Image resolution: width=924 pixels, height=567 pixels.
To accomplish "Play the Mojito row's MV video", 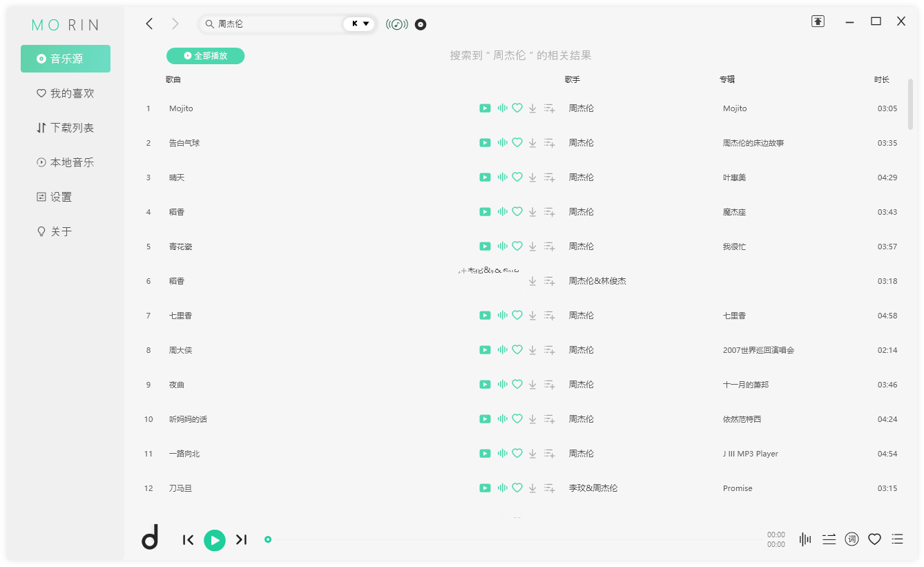I will tap(485, 108).
